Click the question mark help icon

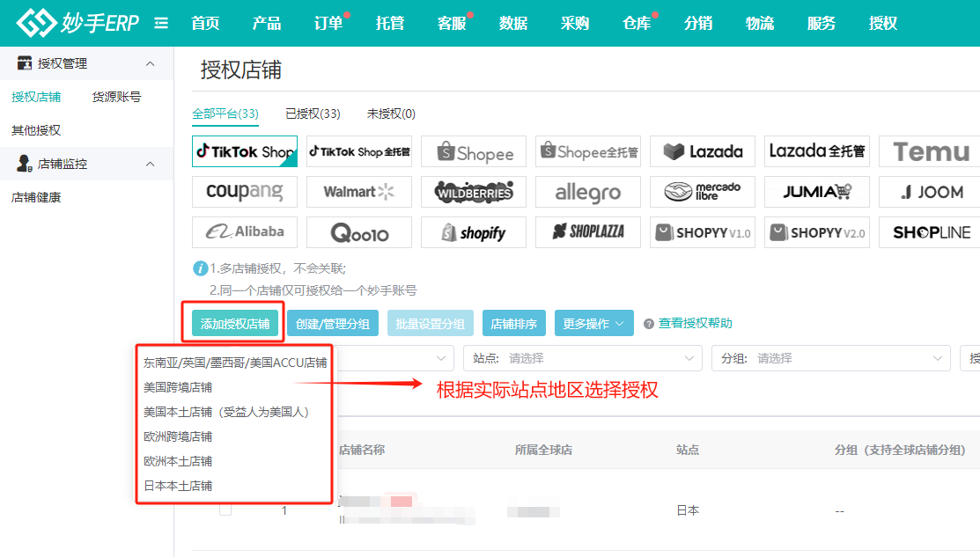tap(649, 324)
